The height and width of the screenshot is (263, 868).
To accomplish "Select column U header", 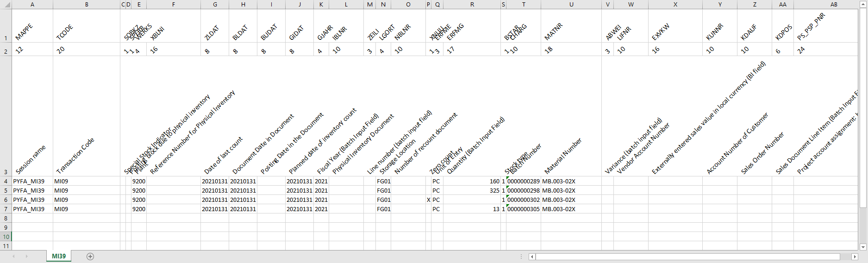I will click(x=571, y=5).
